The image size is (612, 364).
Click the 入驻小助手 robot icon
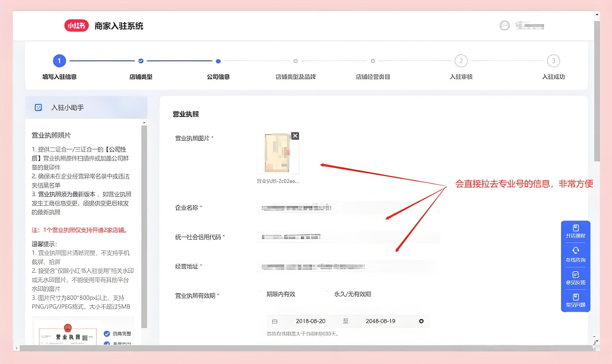(38, 108)
